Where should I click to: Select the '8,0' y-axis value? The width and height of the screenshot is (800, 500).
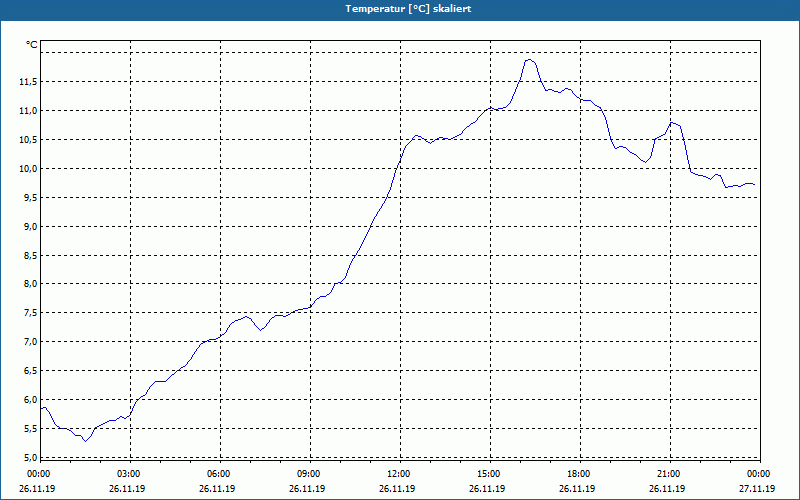tap(30, 284)
